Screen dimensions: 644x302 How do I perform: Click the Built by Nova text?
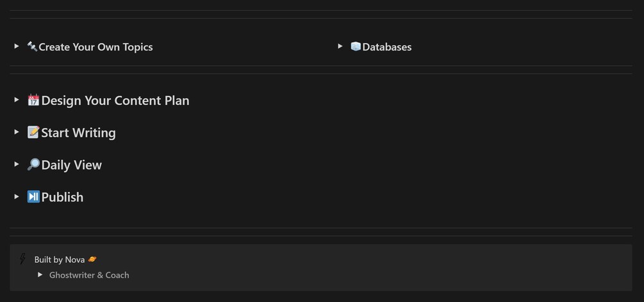(60, 260)
